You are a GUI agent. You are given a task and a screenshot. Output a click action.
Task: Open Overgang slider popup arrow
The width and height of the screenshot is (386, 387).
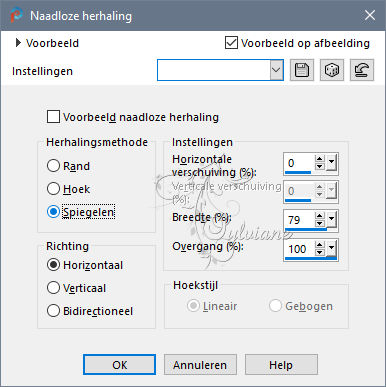tap(331, 248)
